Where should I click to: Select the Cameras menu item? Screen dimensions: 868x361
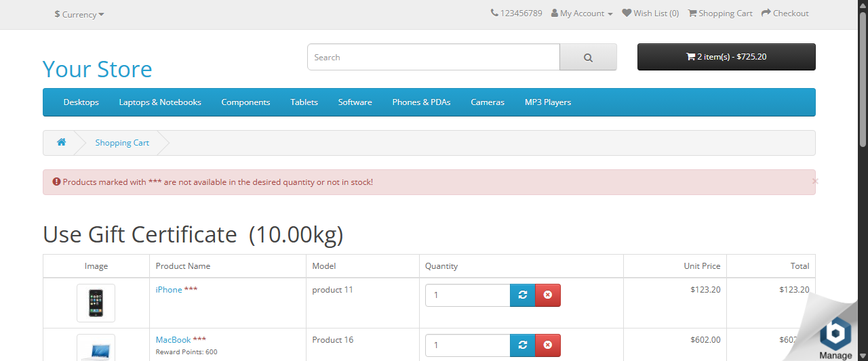[488, 102]
